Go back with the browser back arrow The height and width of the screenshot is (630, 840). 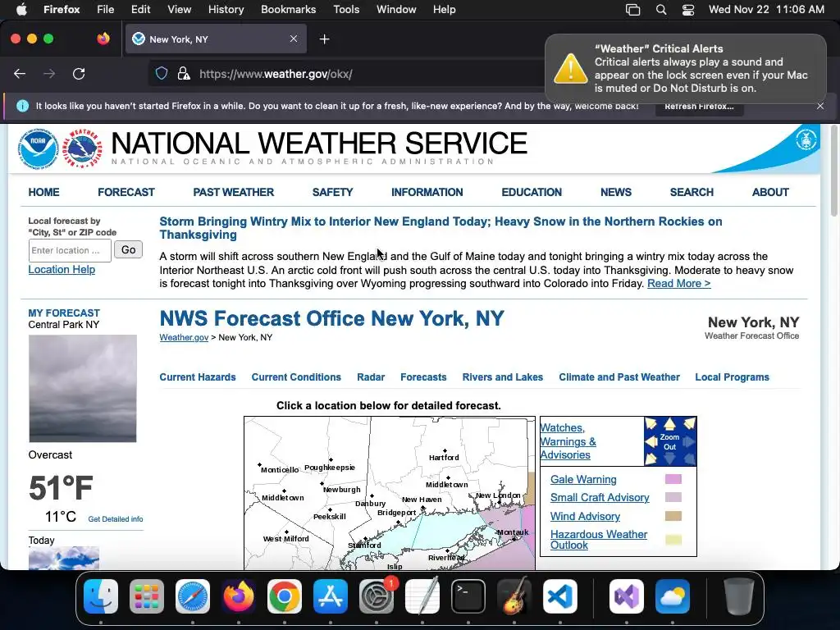20,74
